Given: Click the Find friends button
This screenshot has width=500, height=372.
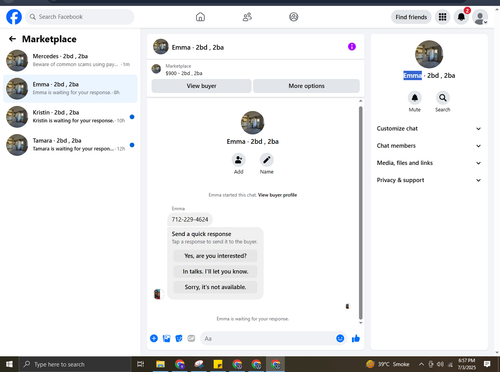Looking at the screenshot, I should click(411, 17).
